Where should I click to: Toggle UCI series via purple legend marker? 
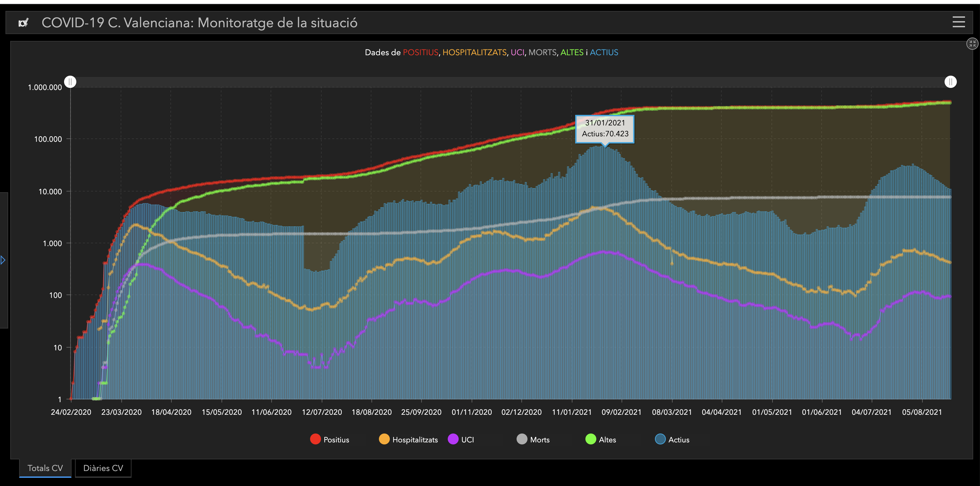[x=453, y=439]
